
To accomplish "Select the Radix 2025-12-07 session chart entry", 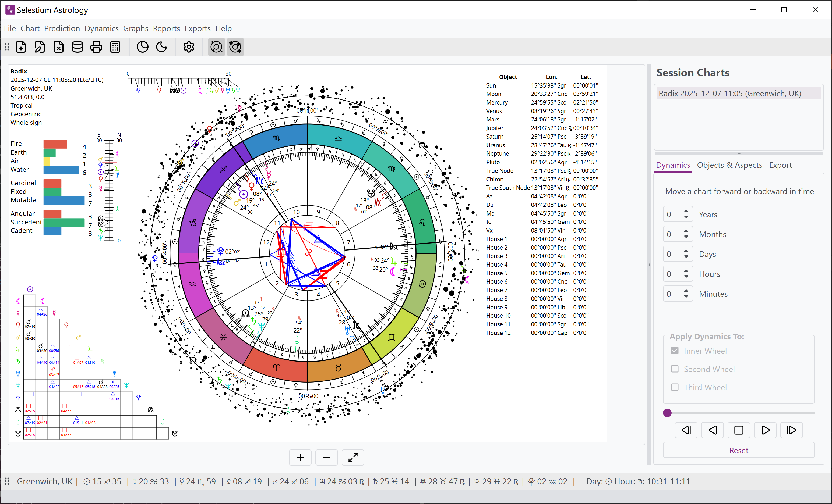I will click(x=730, y=94).
